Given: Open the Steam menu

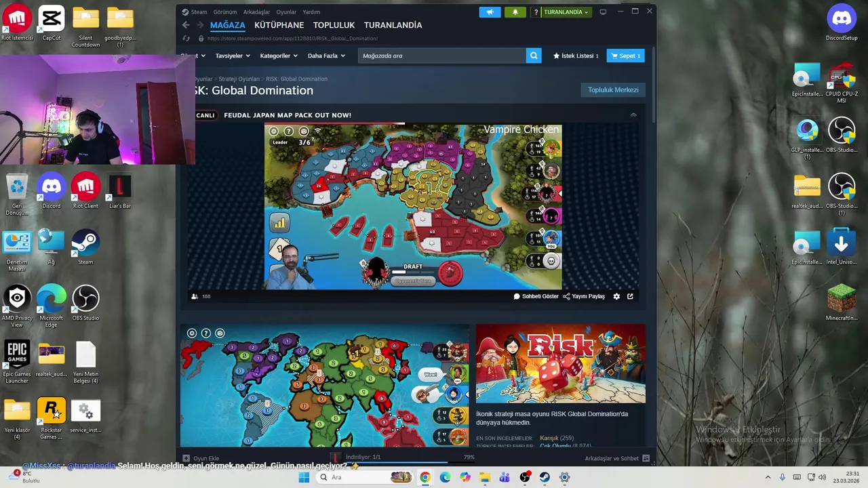Looking at the screenshot, I should click(x=195, y=12).
